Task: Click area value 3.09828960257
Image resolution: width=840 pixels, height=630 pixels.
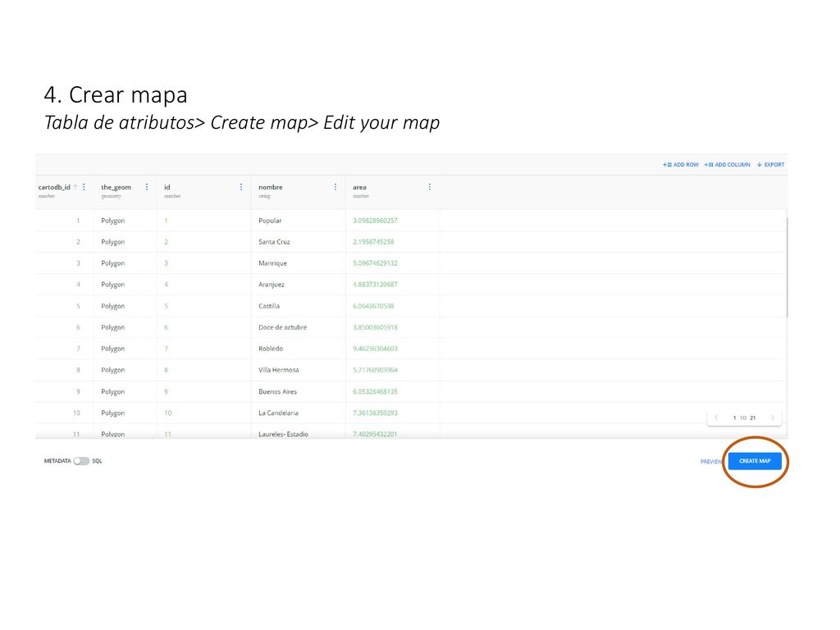Action: [375, 220]
